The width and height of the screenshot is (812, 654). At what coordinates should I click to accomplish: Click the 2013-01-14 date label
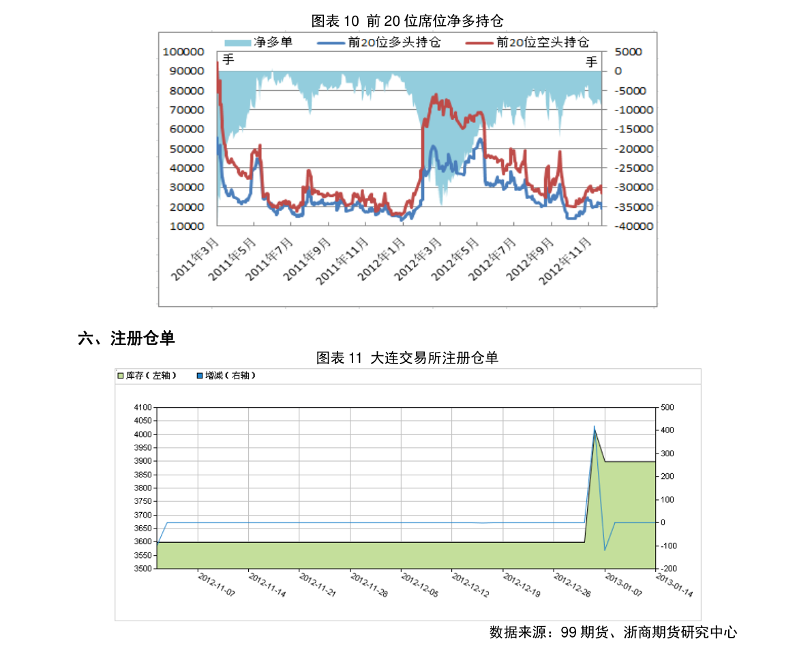point(674,585)
